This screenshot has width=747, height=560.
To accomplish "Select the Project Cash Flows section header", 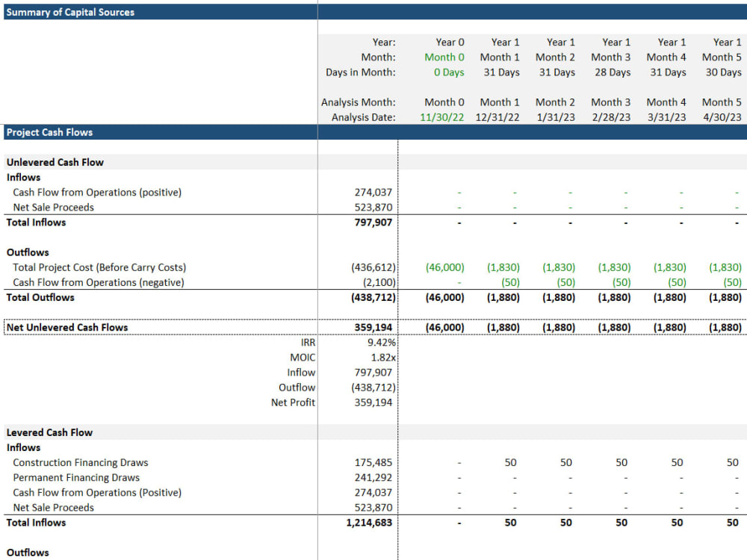I will (x=50, y=131).
